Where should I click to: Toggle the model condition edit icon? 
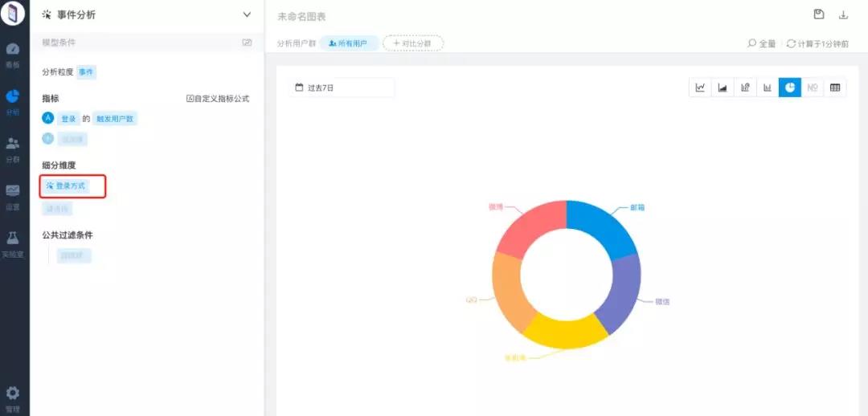pos(247,43)
